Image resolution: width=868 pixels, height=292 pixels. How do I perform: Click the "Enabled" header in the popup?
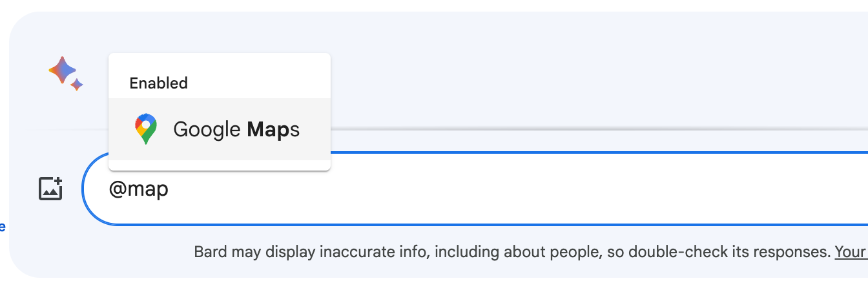(x=158, y=83)
